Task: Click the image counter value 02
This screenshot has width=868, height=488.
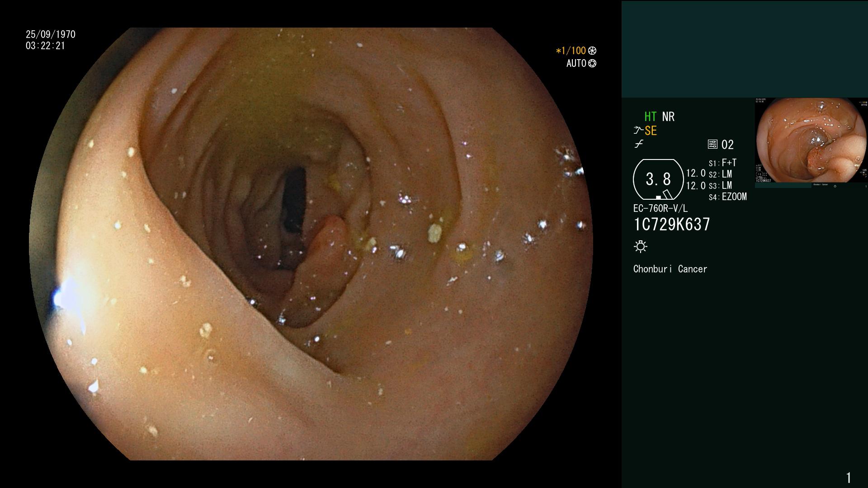Action: pyautogui.click(x=727, y=145)
